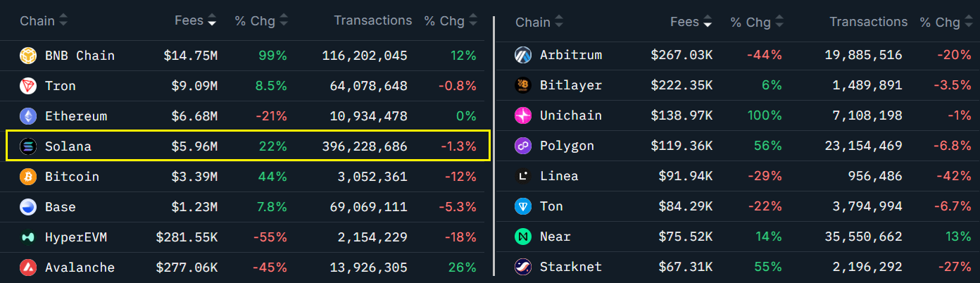This screenshot has width=980, height=283.
Task: Click the Polygon purple logo icon
Action: (x=523, y=146)
